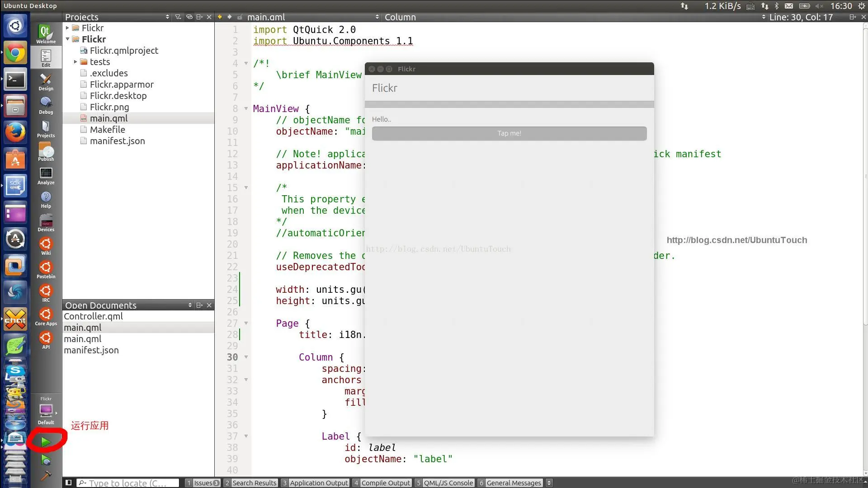Click the Type to locate search field
The width and height of the screenshot is (868, 488).
click(x=127, y=483)
